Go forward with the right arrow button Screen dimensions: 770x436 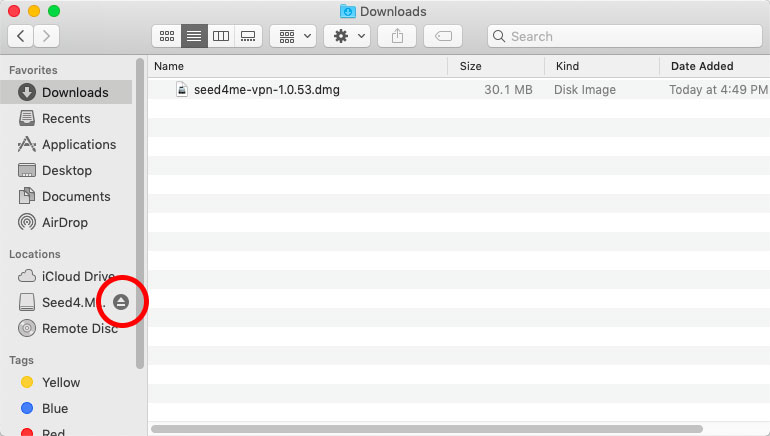pyautogui.click(x=46, y=36)
